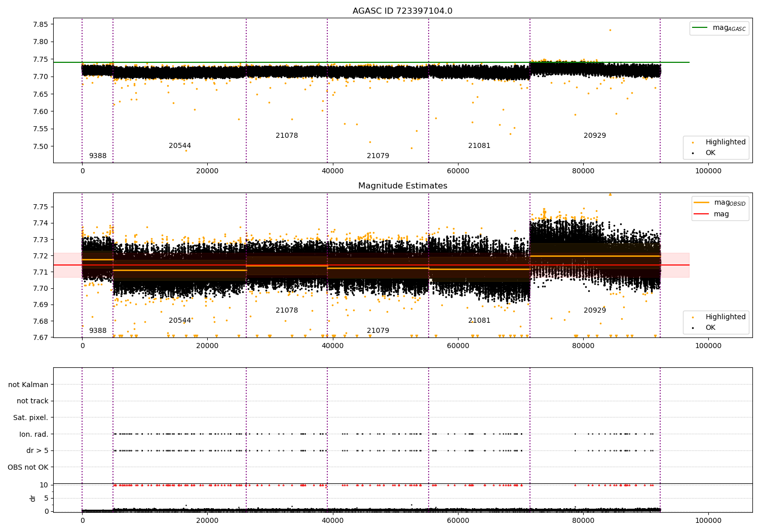Click the 'dr > 5' axis label

37,450
